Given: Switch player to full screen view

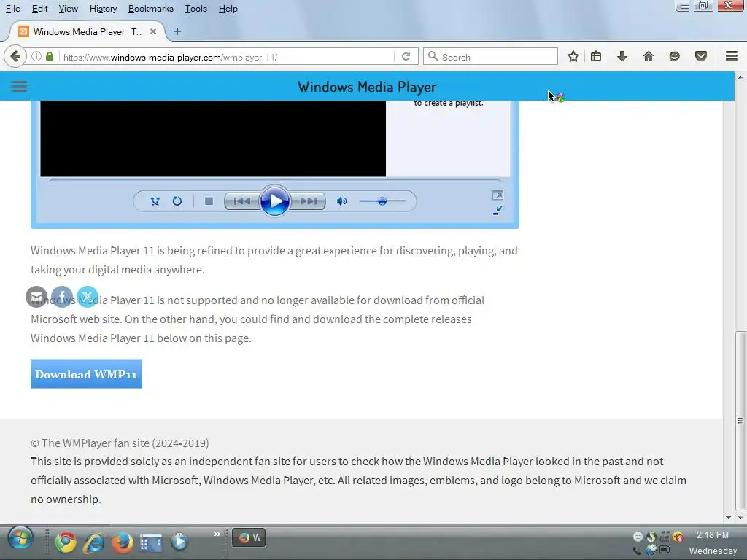Looking at the screenshot, I should (x=498, y=195).
